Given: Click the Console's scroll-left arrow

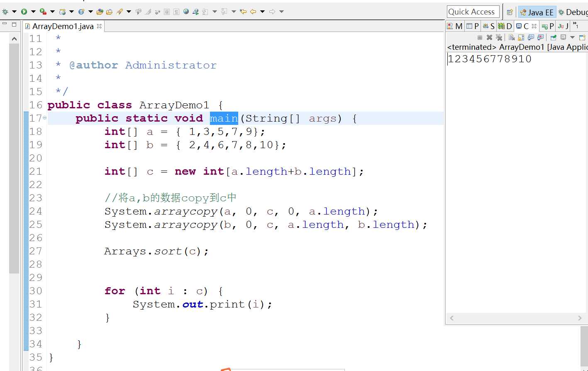Looking at the screenshot, I should pyautogui.click(x=451, y=318).
